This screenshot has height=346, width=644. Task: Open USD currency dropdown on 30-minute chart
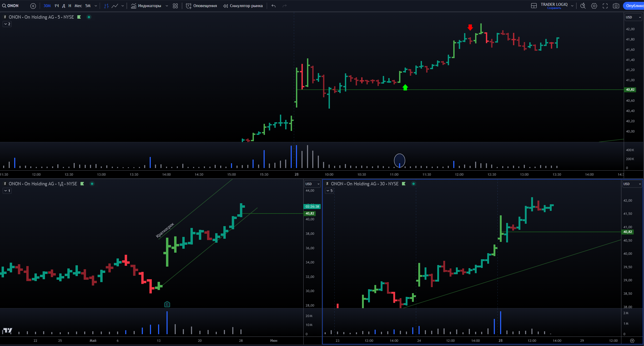(x=632, y=184)
